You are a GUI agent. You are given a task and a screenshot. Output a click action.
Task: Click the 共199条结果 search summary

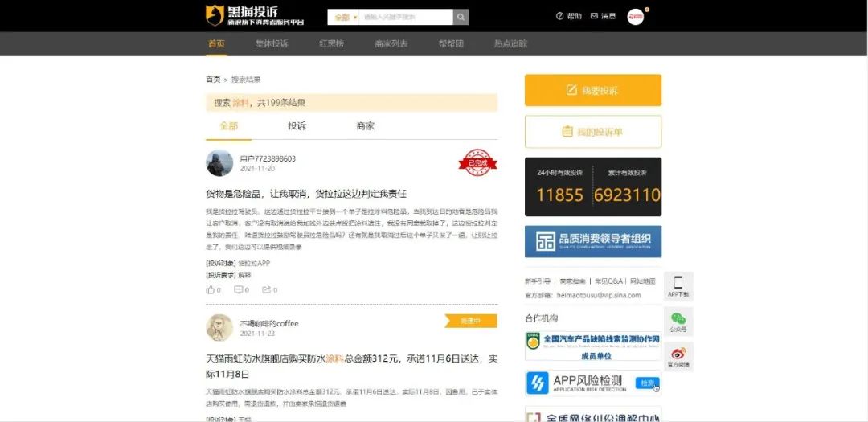(x=281, y=102)
